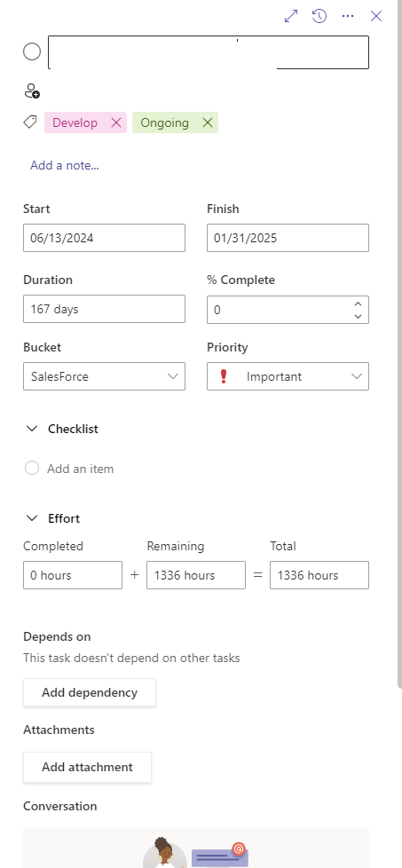The height and width of the screenshot is (868, 402).
Task: Open task history clock icon
Action: click(x=319, y=16)
